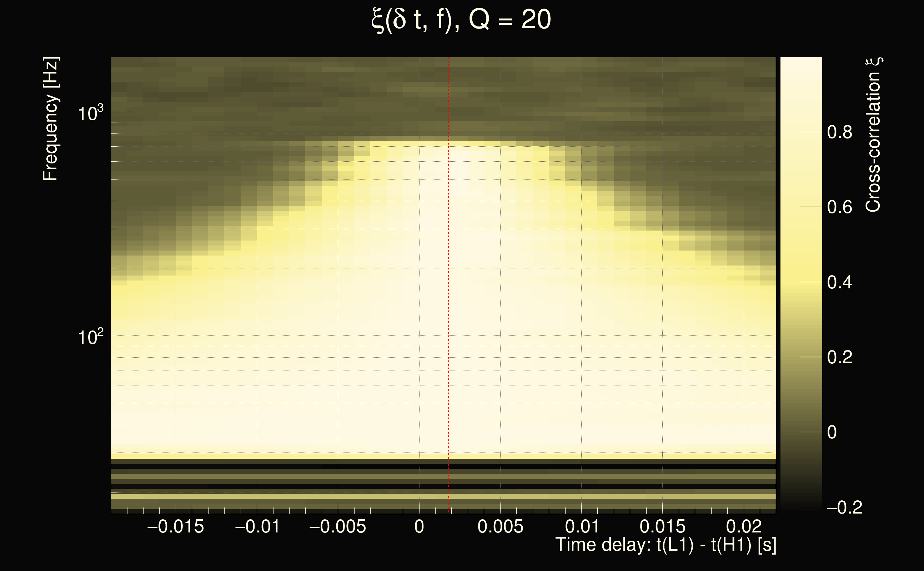The image size is (924, 571).
Task: Click the −0.2 label at the colorbar bottom
Action: point(844,507)
